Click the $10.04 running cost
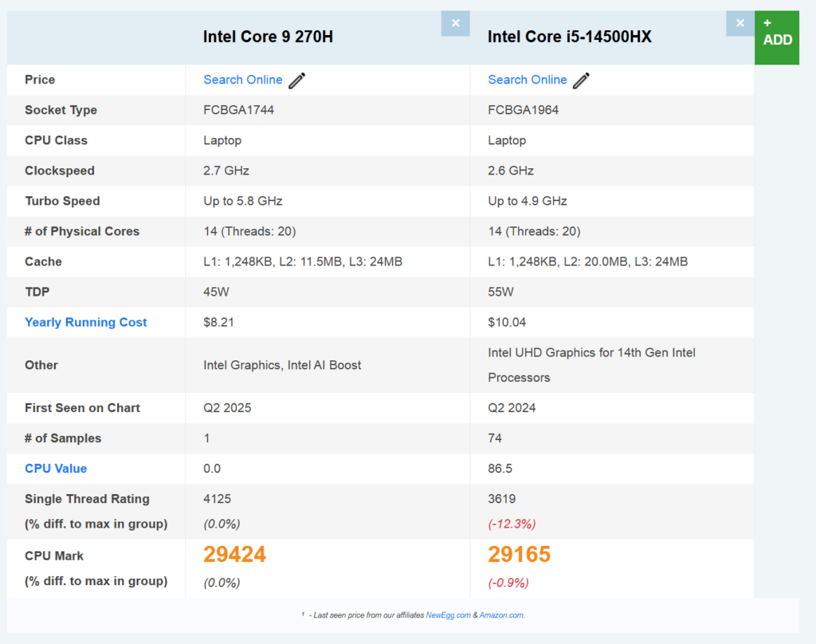Viewport: 816px width, 644px height. click(507, 322)
